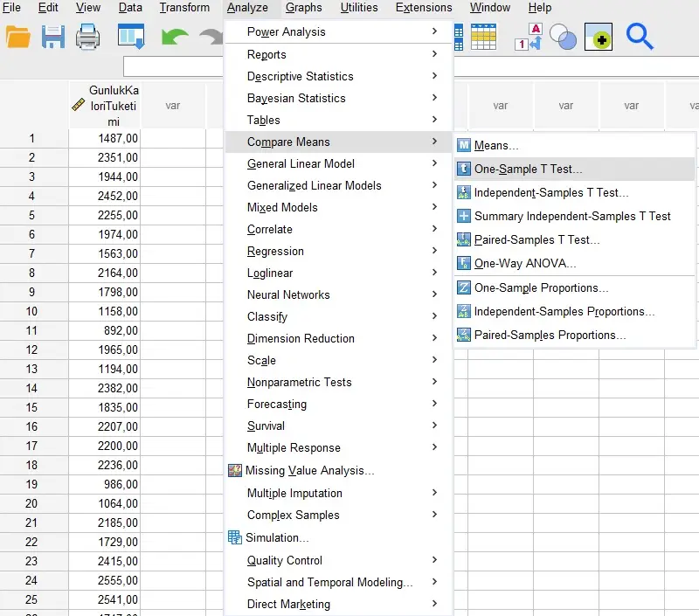Expand the Descriptive Statistics submenu arrow
This screenshot has width=699, height=616.
[x=434, y=75]
